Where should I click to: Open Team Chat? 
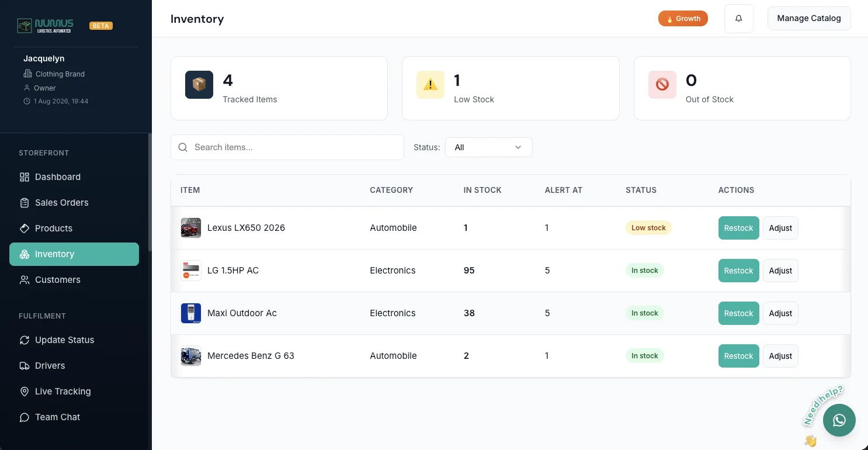coord(74,417)
